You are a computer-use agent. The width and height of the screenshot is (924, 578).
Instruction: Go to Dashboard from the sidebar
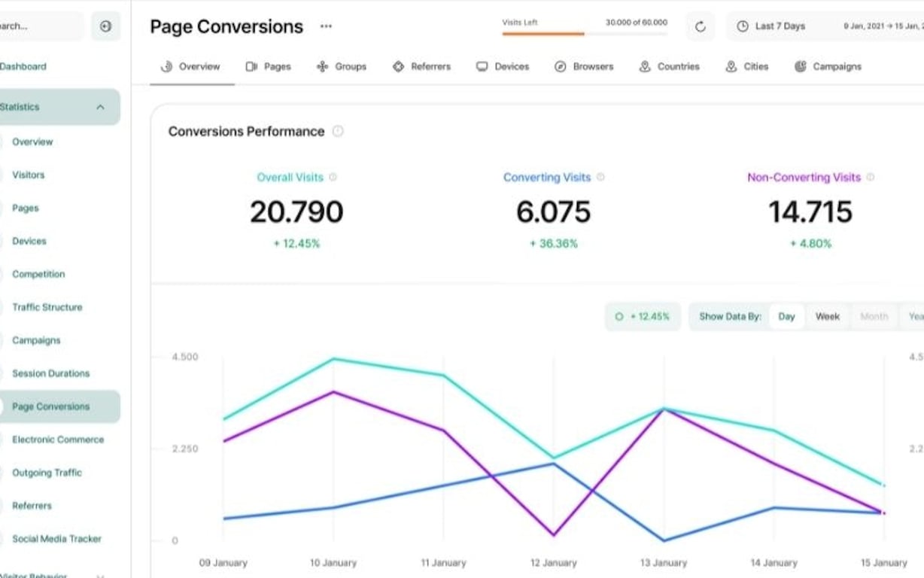coord(23,66)
